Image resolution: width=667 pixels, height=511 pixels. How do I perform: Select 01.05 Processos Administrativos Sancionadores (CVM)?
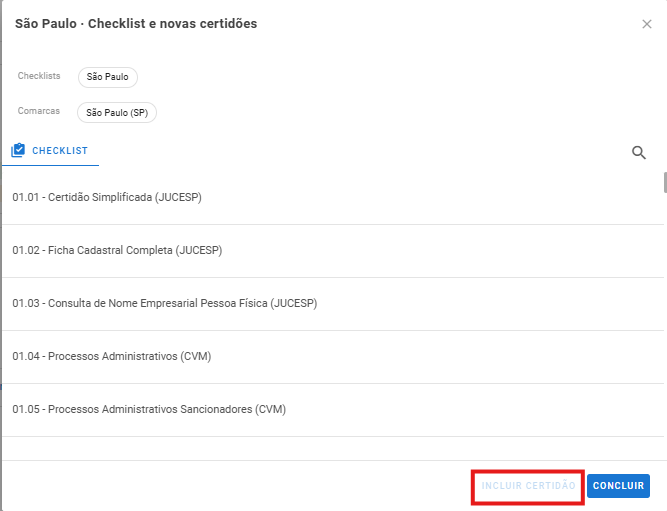pyautogui.click(x=333, y=410)
